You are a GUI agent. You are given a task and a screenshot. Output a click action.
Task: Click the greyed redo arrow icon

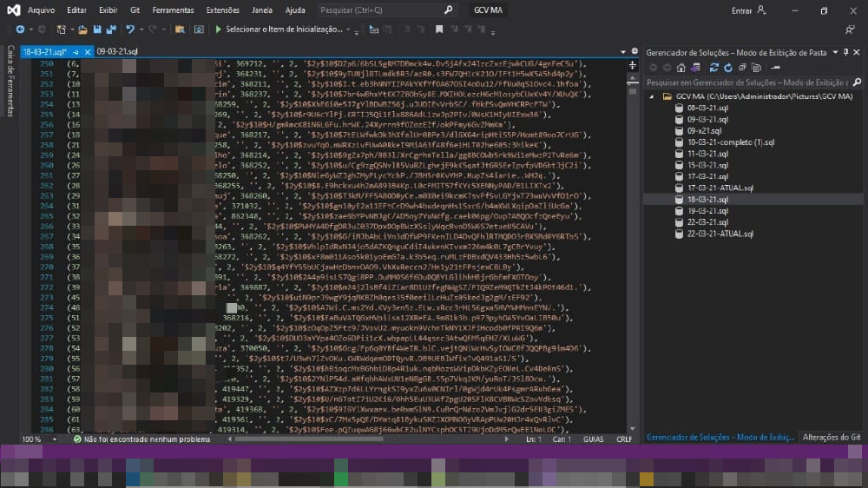tap(152, 30)
